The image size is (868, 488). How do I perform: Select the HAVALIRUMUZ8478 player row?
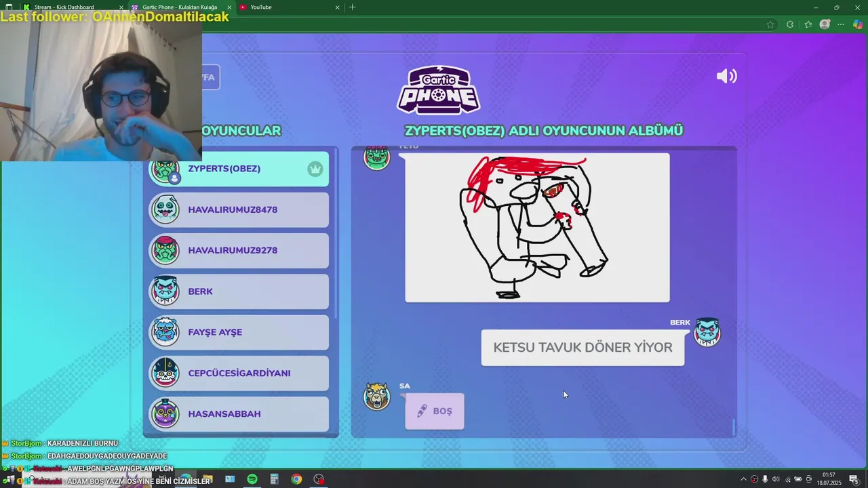(x=239, y=210)
